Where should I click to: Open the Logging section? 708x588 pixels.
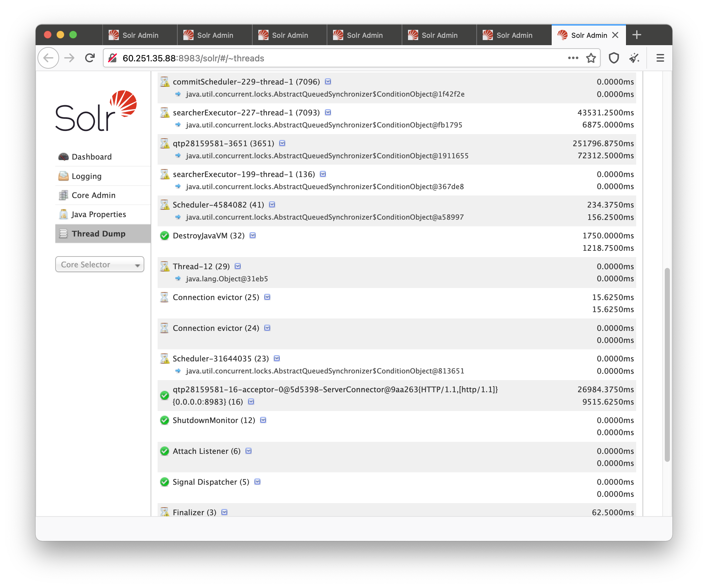click(103, 176)
